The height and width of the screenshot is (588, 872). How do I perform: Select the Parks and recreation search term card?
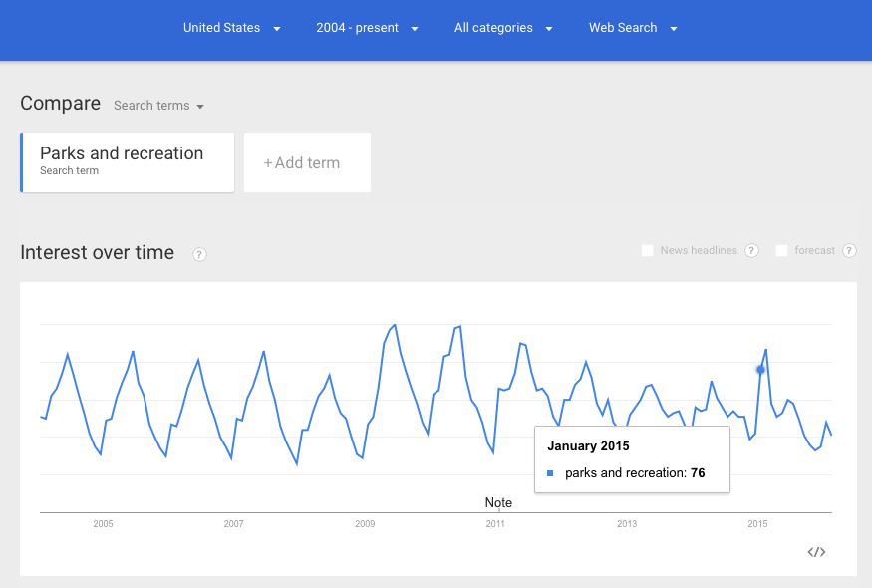(x=127, y=161)
